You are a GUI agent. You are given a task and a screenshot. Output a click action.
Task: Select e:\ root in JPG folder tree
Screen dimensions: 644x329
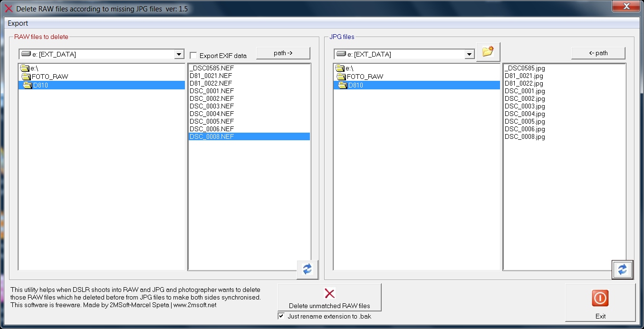coord(417,68)
